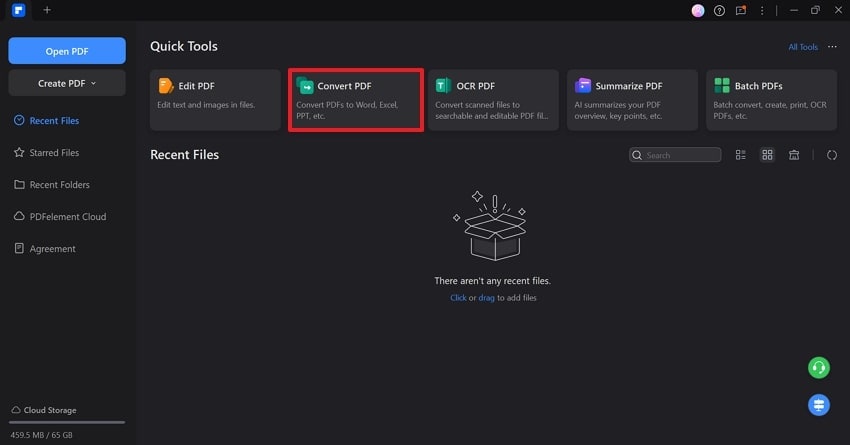Click the orange Edit PDF icon

click(165, 86)
